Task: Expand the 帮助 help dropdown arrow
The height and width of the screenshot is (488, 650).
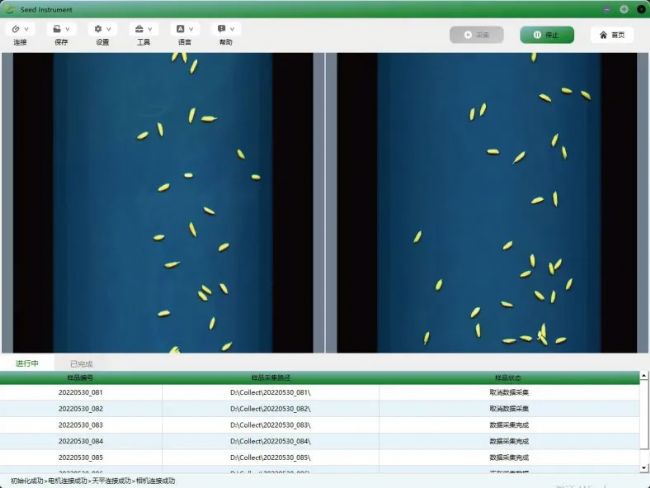Action: 233,29
